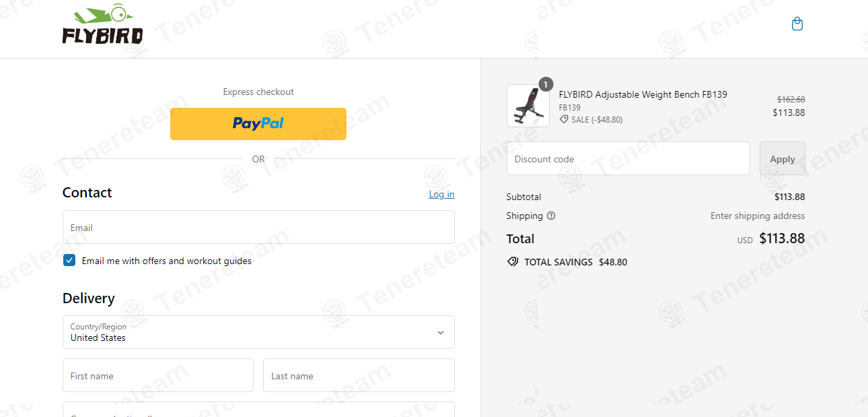The height and width of the screenshot is (417, 868).
Task: Click the crossed-out $162.68 original price
Action: pyautogui.click(x=791, y=99)
